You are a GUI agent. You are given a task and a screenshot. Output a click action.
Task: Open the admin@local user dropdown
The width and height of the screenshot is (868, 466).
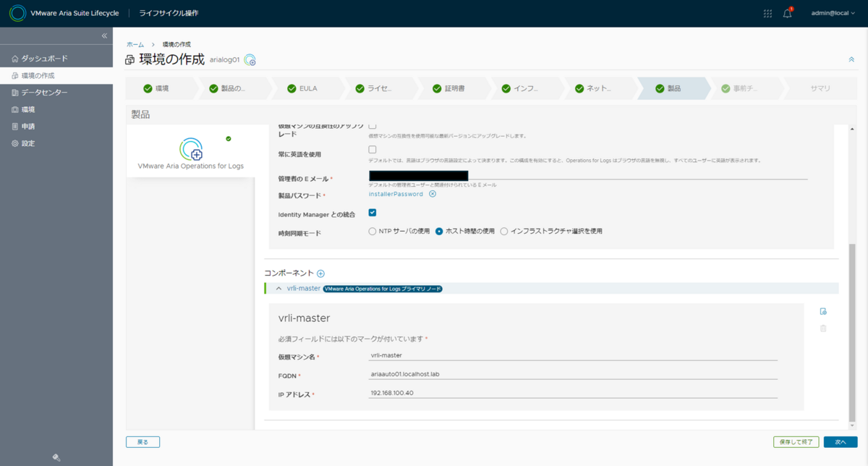(833, 13)
